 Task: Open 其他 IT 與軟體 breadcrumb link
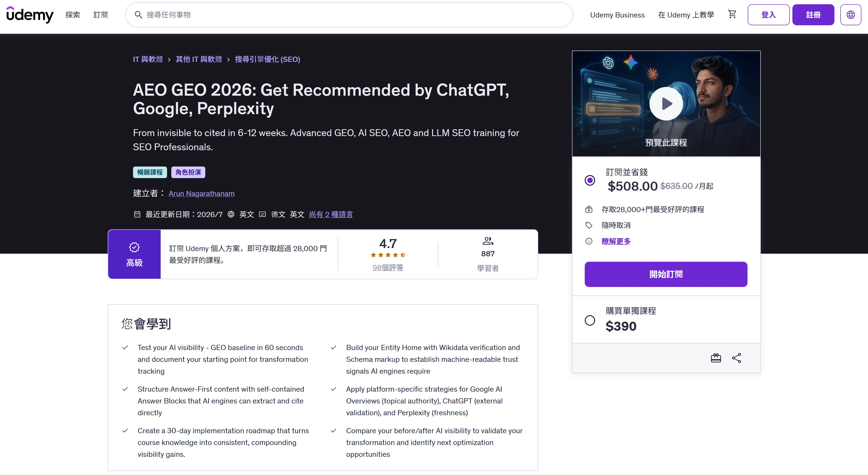(199, 59)
